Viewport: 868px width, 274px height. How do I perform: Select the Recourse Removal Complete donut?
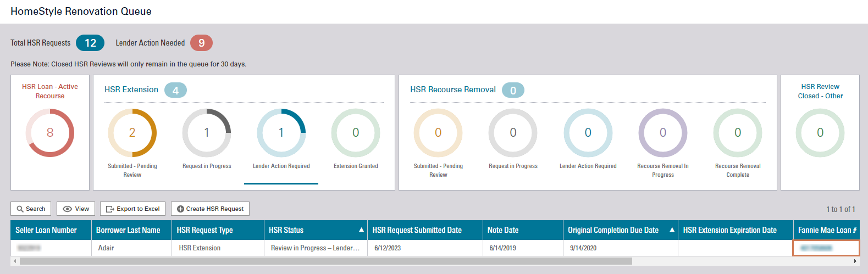[738, 132]
